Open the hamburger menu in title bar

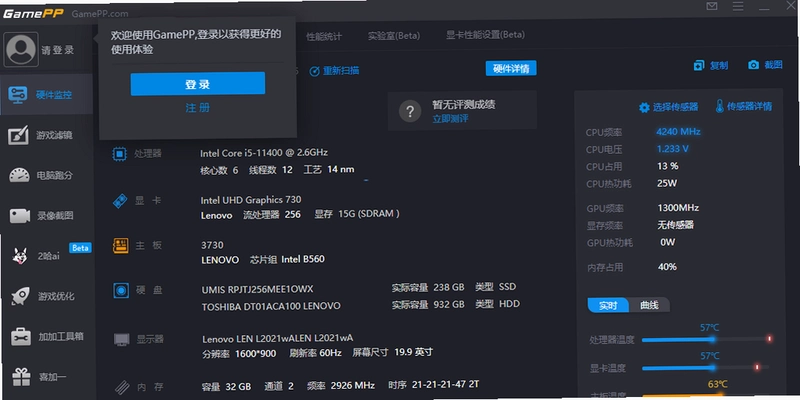pyautogui.click(x=738, y=6)
